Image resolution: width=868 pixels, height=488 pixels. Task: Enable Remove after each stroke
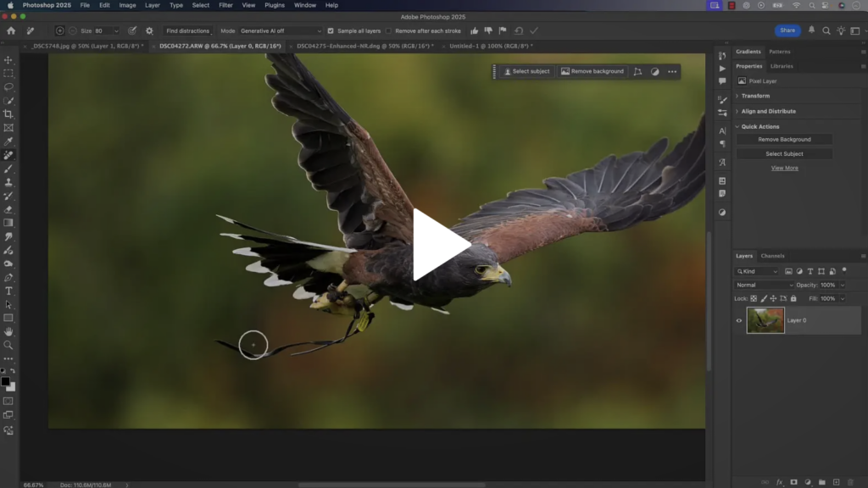pyautogui.click(x=388, y=30)
